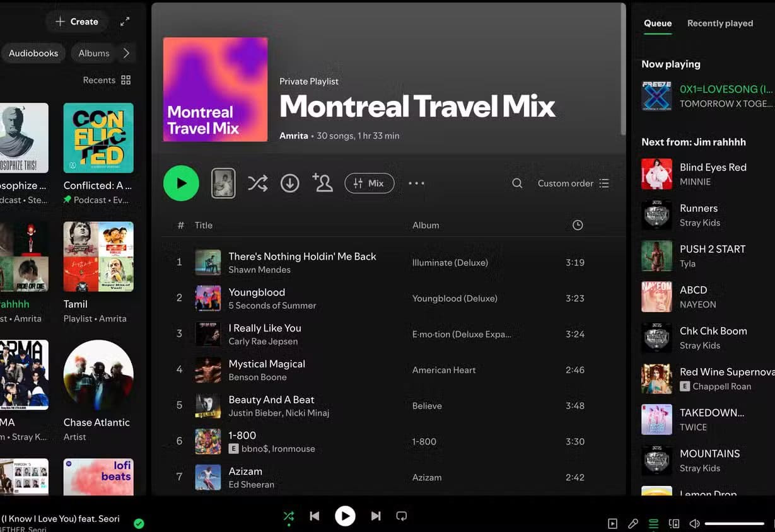Play the Montreal Travel Mix playlist
775x532 pixels.
[181, 183]
